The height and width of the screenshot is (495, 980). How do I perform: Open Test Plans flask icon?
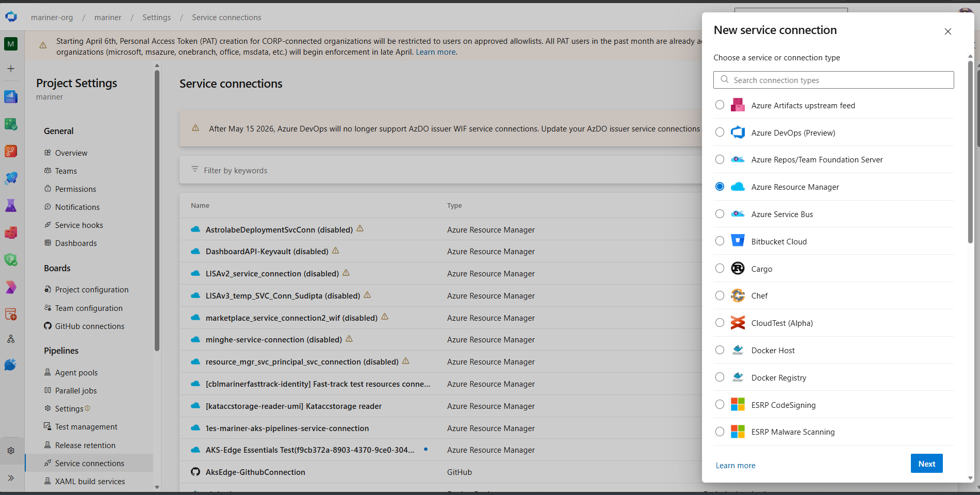(x=11, y=206)
